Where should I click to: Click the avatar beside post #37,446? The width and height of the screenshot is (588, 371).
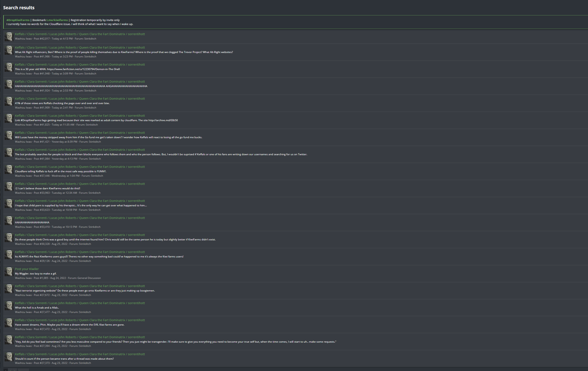coord(9,170)
